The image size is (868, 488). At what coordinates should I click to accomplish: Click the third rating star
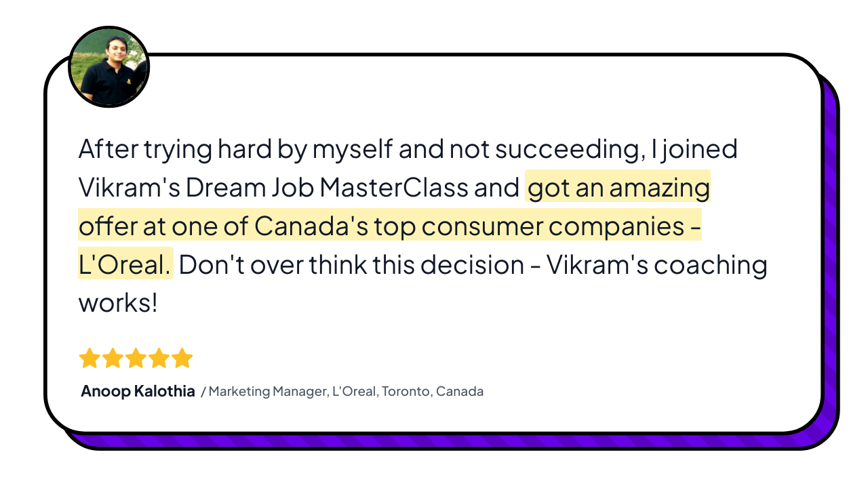pyautogui.click(x=136, y=359)
